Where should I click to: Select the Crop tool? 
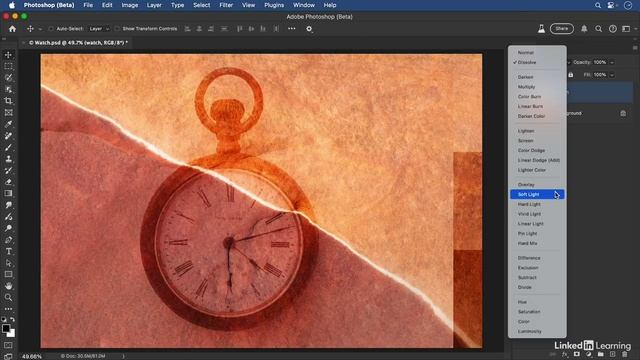pyautogui.click(x=8, y=101)
